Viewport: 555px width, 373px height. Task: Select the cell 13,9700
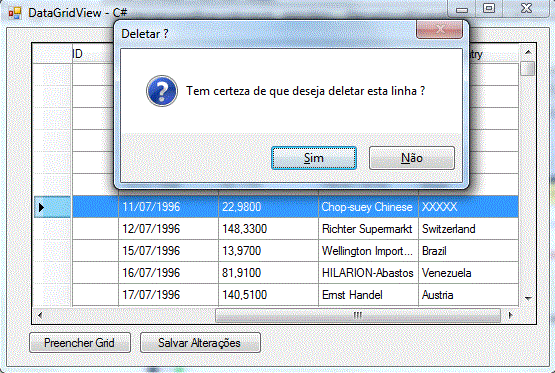point(268,251)
